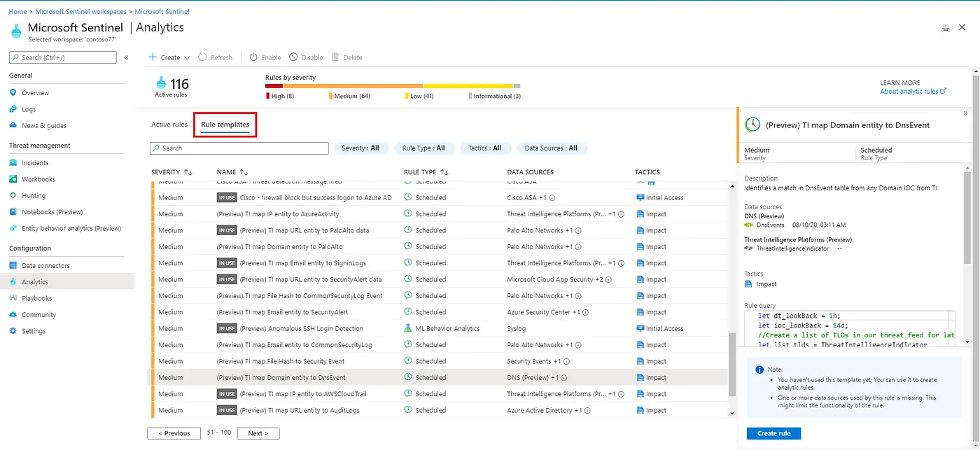Open the Create dropdown

click(169, 57)
